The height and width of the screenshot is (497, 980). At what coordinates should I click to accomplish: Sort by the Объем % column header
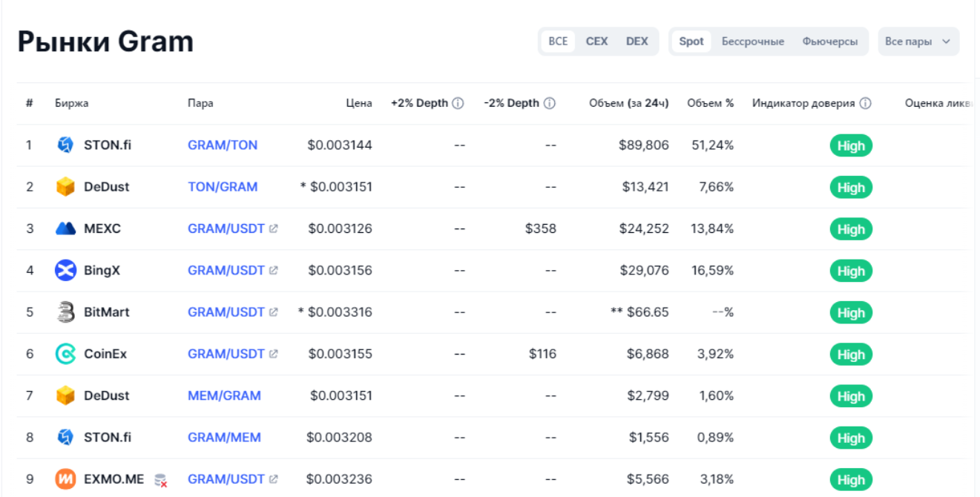711,103
